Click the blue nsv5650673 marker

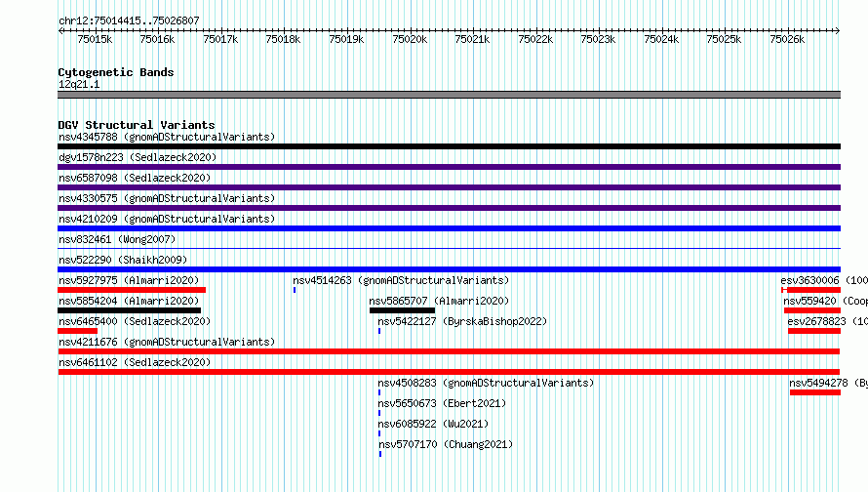pyautogui.click(x=379, y=413)
